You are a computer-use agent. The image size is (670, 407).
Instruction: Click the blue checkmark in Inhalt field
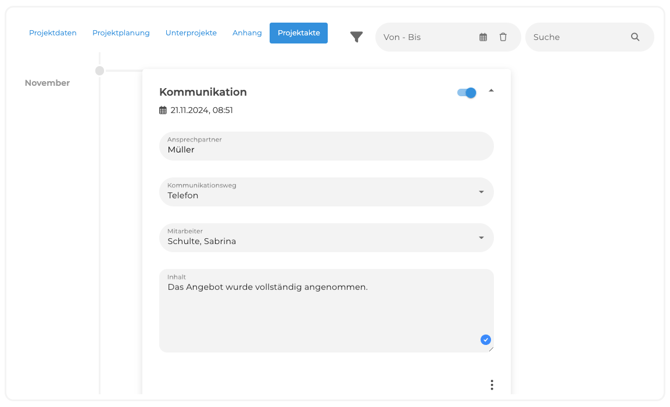[x=485, y=340]
